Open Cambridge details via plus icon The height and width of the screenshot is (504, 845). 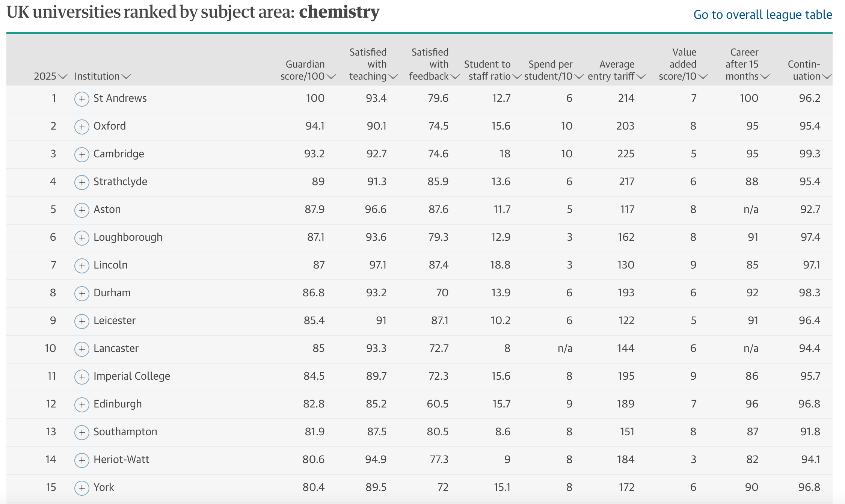tap(81, 155)
